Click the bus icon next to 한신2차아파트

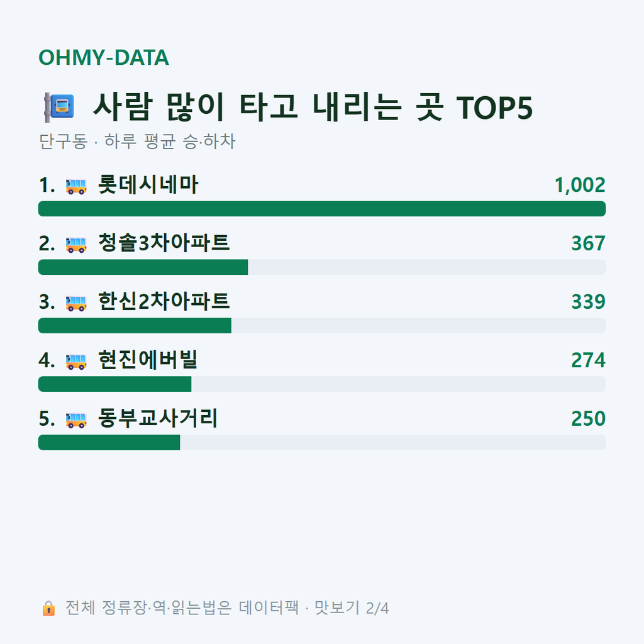76,303
